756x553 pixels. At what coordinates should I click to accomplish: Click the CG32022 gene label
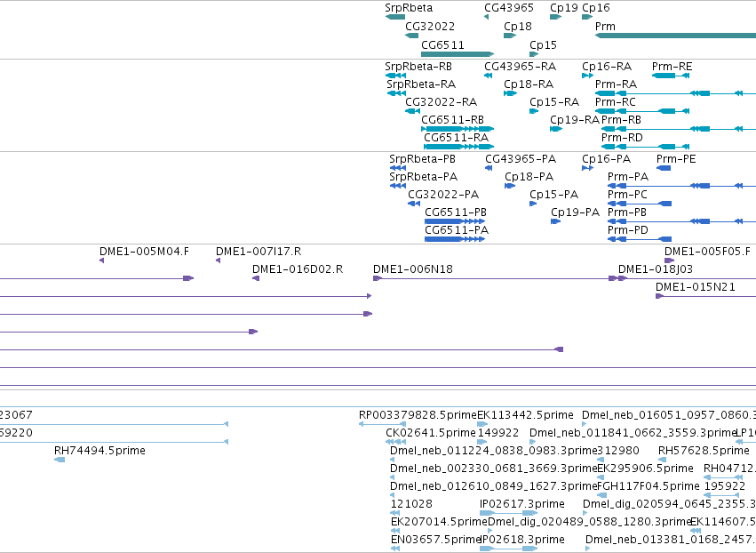pos(430,26)
